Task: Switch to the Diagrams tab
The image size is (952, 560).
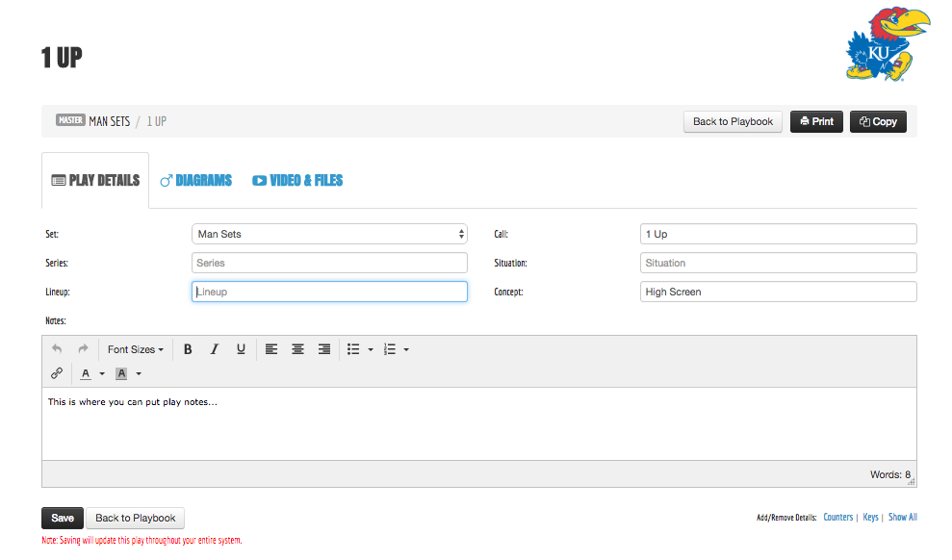Action: click(195, 180)
